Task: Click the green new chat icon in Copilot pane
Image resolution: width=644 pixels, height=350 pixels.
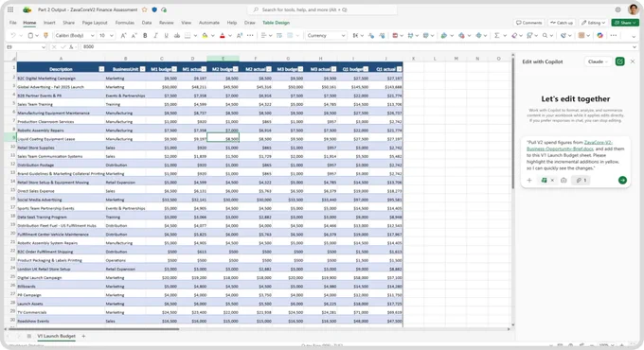Action: coord(619,61)
